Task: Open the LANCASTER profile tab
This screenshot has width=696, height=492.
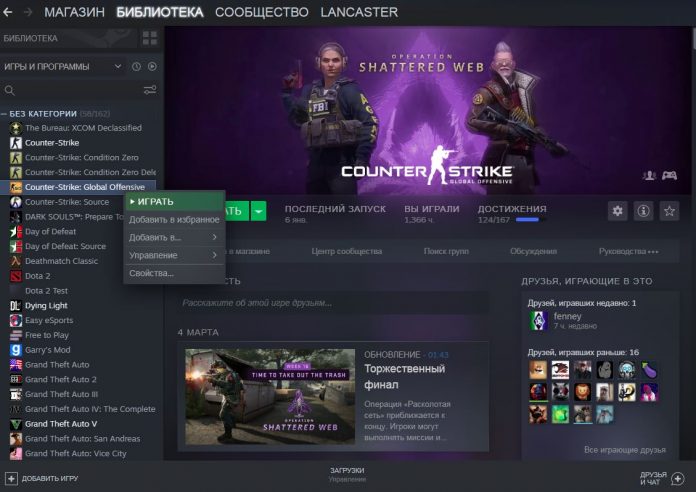Action: click(x=359, y=12)
